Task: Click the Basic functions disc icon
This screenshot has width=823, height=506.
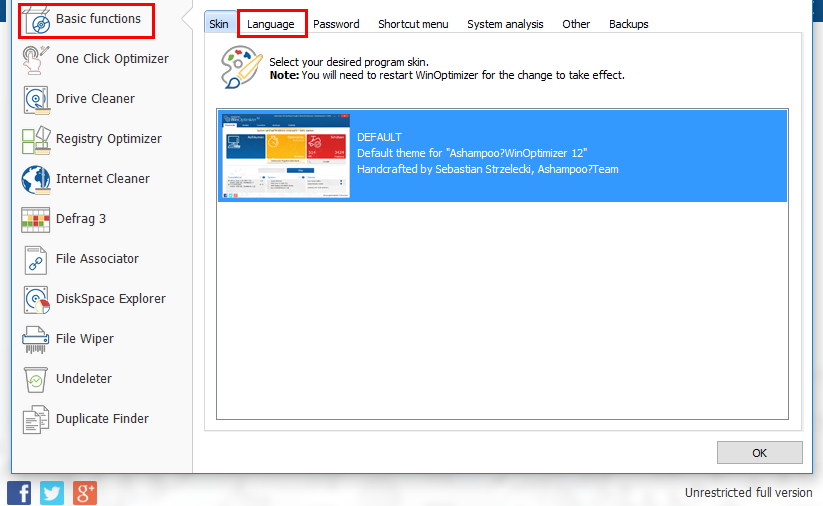Action: 36,20
